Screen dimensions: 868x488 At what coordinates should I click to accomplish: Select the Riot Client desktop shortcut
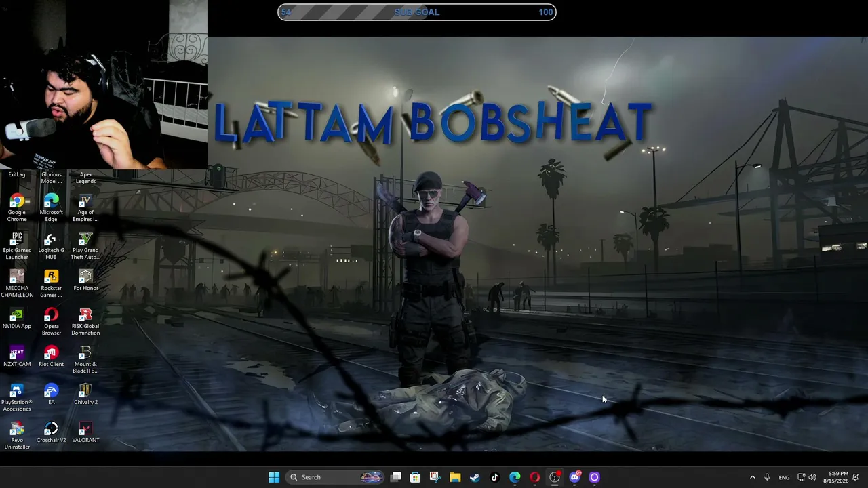coord(51,356)
